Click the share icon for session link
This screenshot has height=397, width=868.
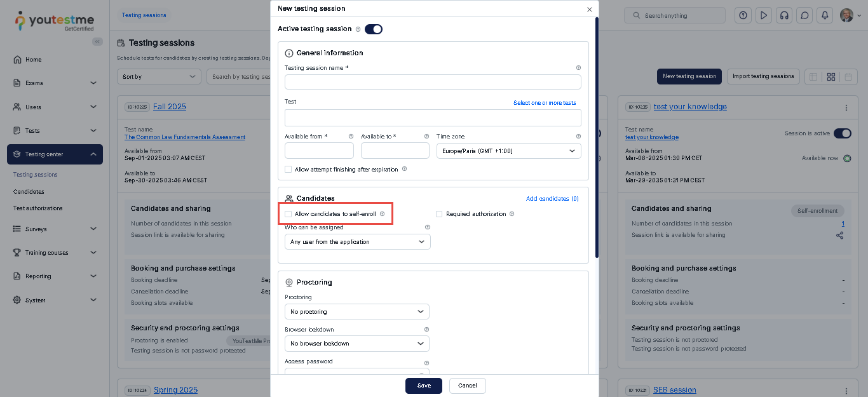click(x=839, y=235)
